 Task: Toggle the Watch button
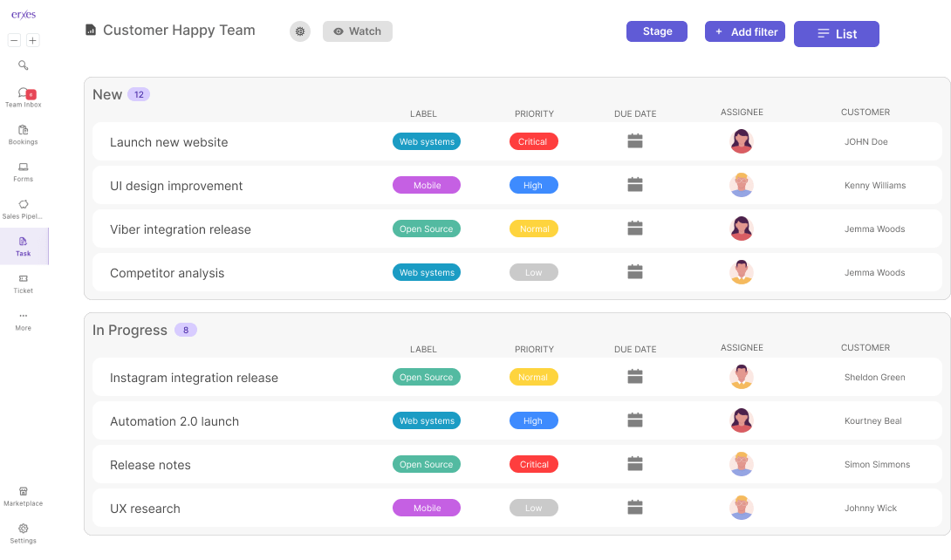(x=357, y=31)
